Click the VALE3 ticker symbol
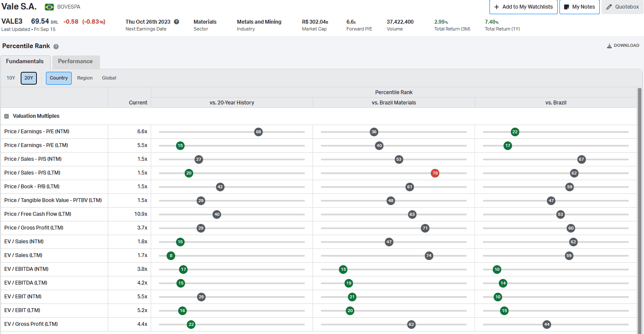 click(12, 21)
